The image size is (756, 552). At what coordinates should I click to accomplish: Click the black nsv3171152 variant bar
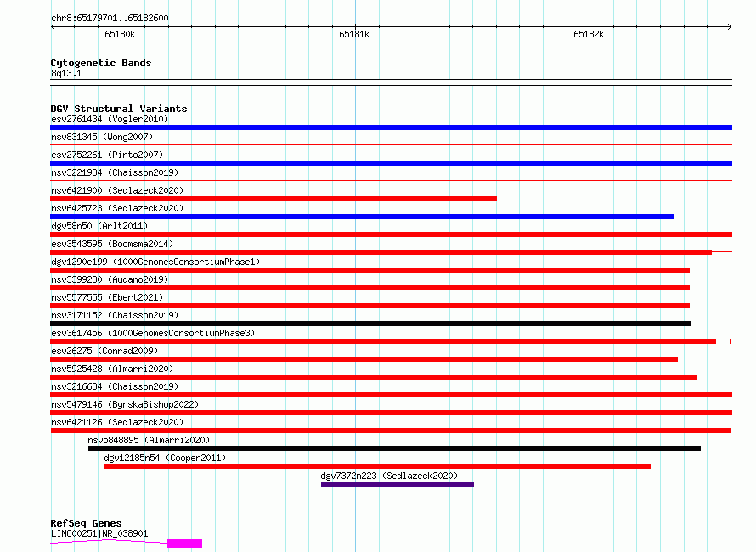coord(370,324)
